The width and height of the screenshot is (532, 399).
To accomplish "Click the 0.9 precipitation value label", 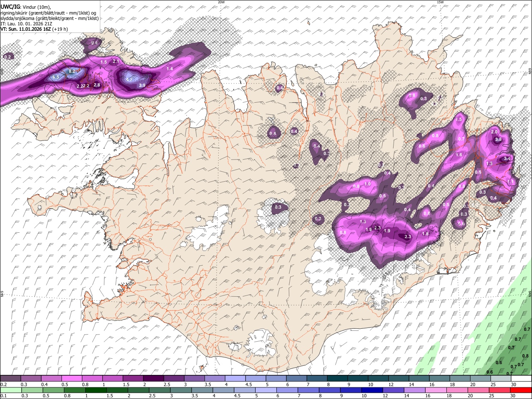I will [462, 187].
